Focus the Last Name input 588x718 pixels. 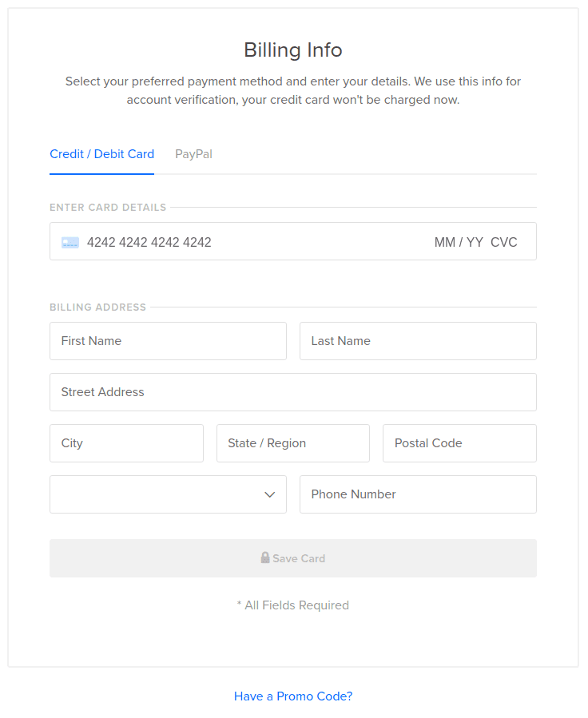click(418, 341)
